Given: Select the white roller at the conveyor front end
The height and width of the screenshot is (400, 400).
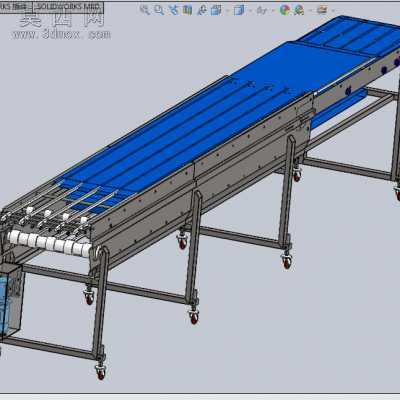Looking at the screenshot, I should (x=50, y=244).
